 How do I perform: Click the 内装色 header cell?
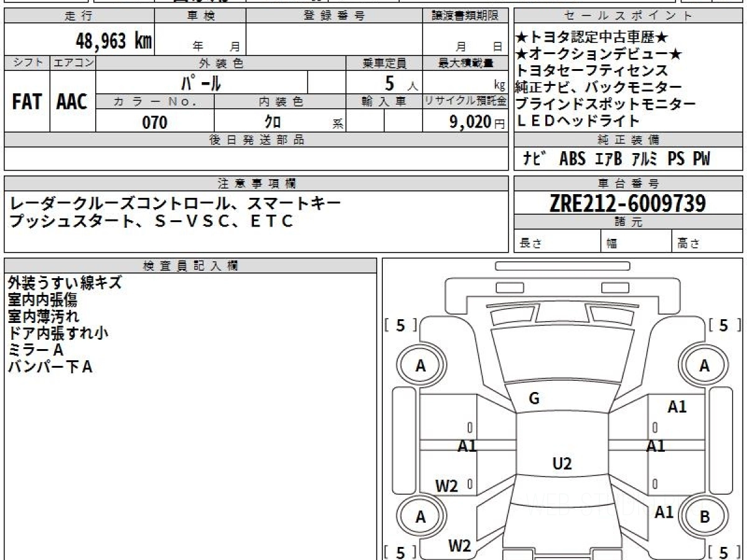point(280,101)
